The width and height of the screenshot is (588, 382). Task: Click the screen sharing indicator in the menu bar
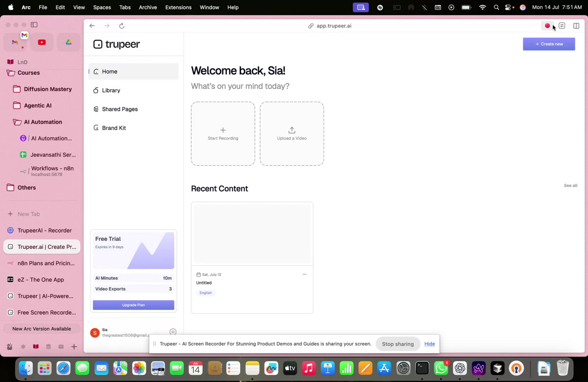coord(360,7)
